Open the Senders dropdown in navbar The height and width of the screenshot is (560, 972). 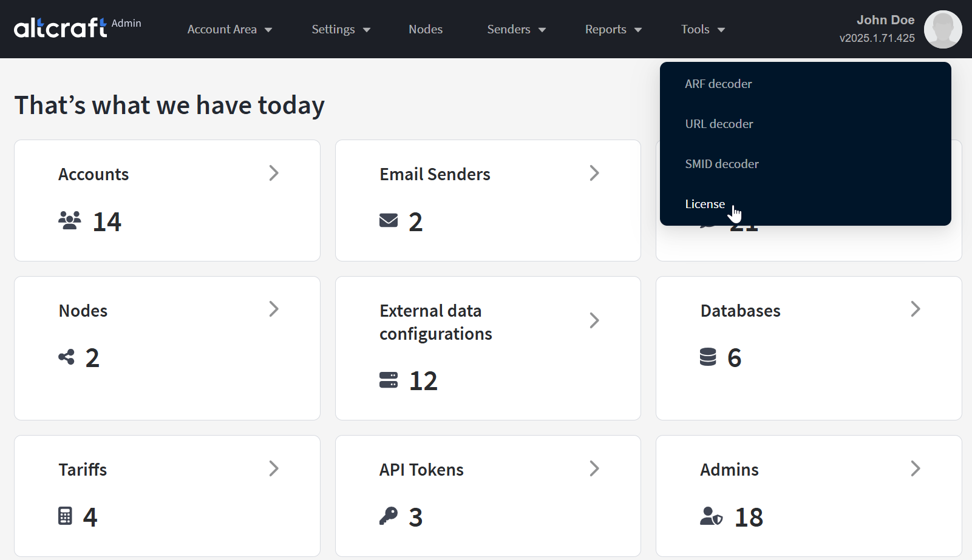[516, 29]
